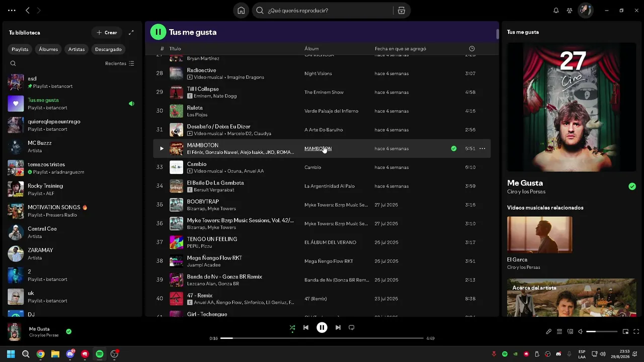Pause with the green header button
Image resolution: width=644 pixels, height=362 pixels.
click(158, 32)
